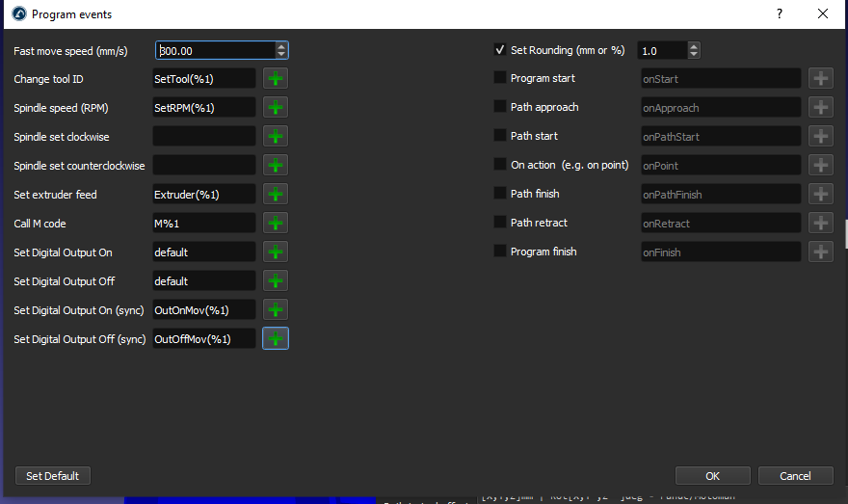Enable the Path retract checkbox
The width and height of the screenshot is (848, 504).
click(x=500, y=223)
